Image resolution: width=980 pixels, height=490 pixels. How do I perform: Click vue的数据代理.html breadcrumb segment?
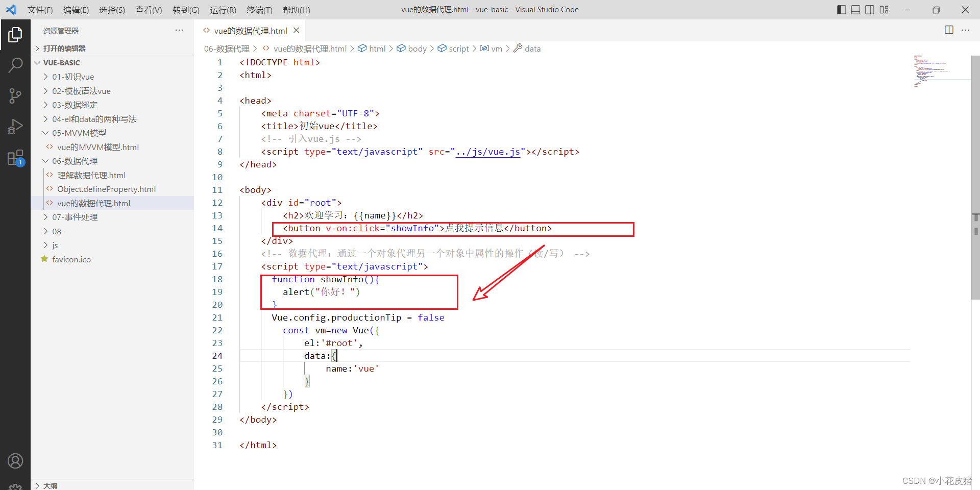click(304, 48)
